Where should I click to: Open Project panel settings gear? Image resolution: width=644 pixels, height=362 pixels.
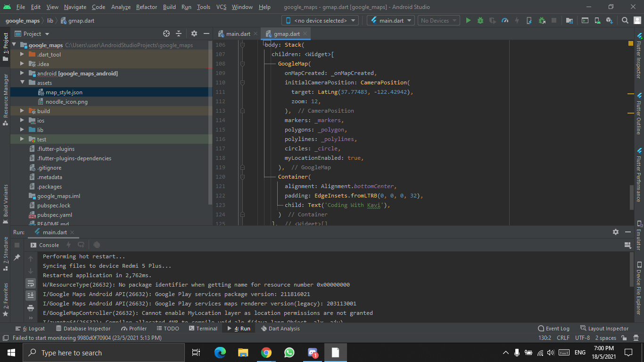[194, 33]
